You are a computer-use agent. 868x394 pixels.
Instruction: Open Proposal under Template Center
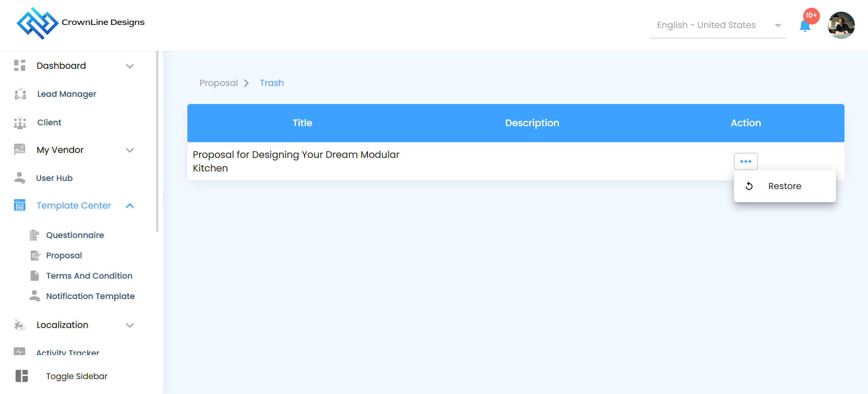(64, 256)
